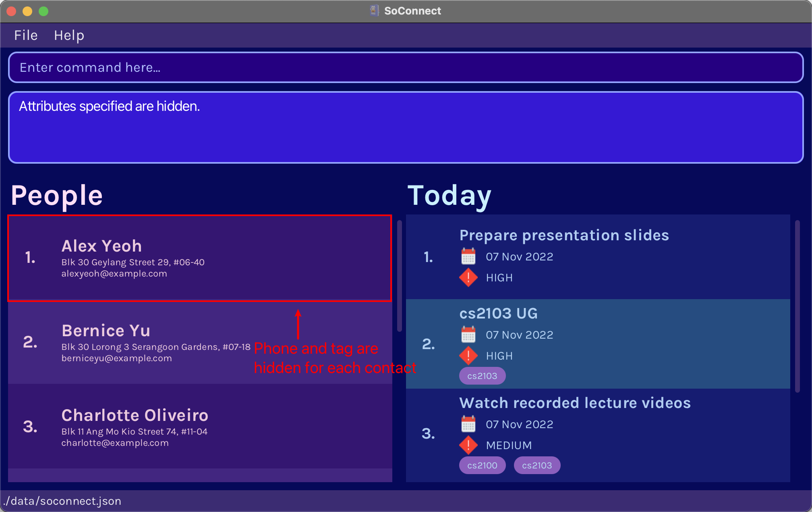
Task: Click the 'Enter command here...' input box
Action: pos(406,67)
